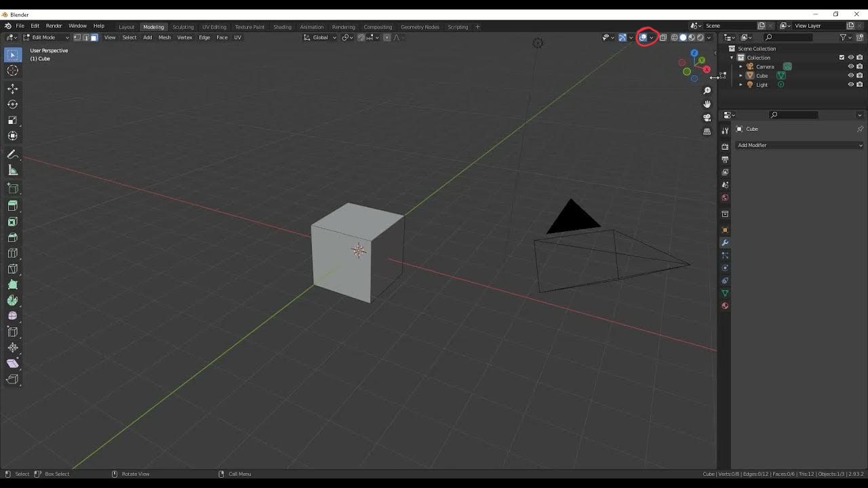Select the Move tool
Viewport: 868px width, 488px height.
pyautogui.click(x=12, y=89)
